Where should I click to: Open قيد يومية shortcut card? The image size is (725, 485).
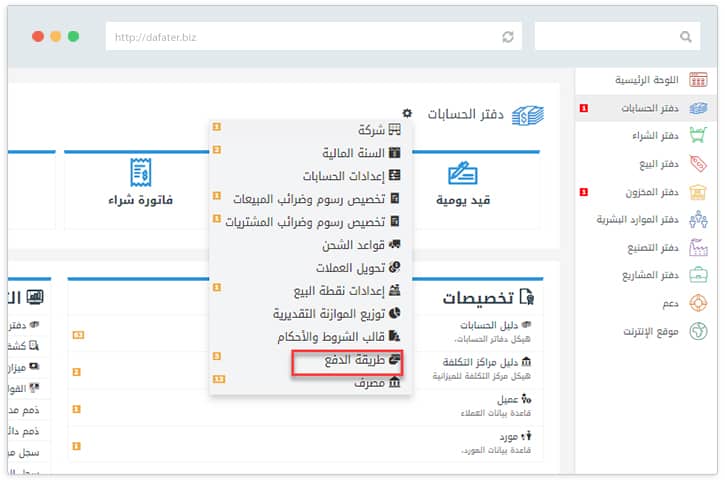[462, 185]
